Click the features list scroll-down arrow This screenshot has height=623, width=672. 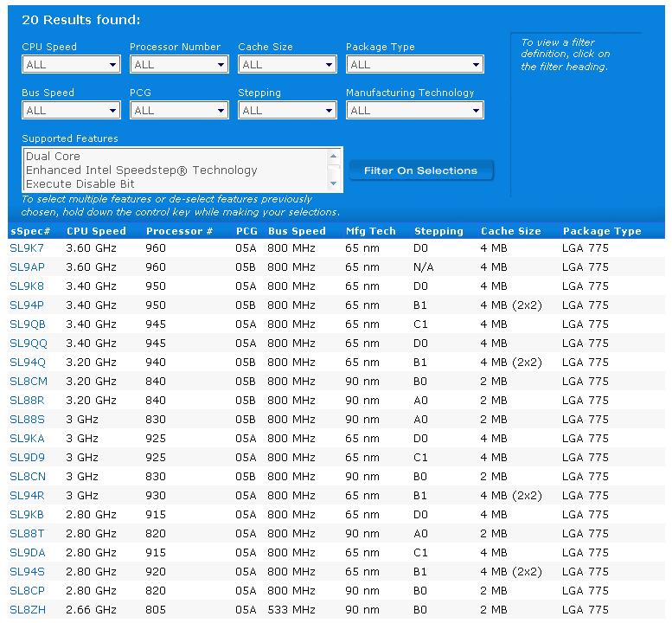pos(334,183)
